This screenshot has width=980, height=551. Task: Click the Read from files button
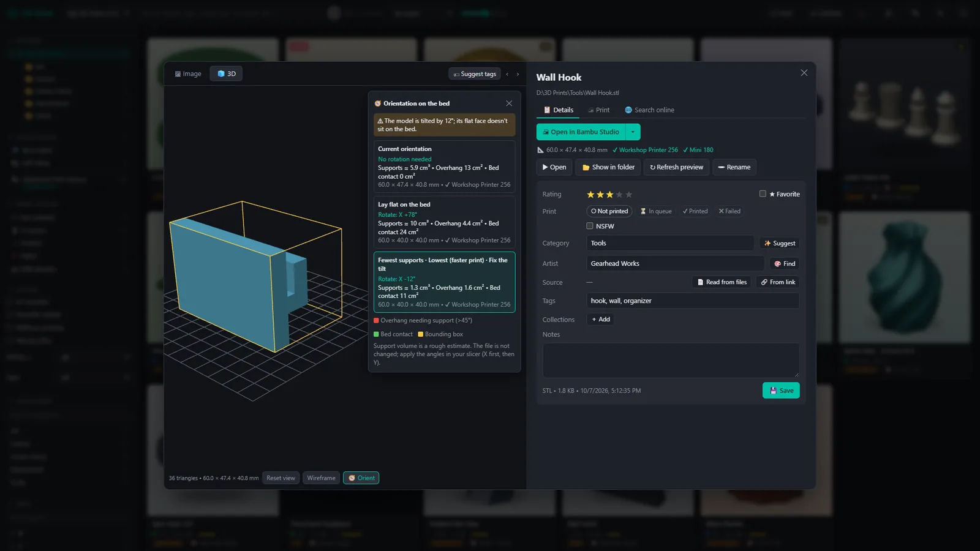coord(722,282)
